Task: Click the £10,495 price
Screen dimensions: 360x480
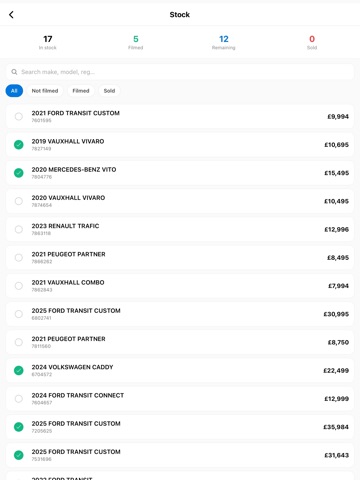Action: (337, 201)
